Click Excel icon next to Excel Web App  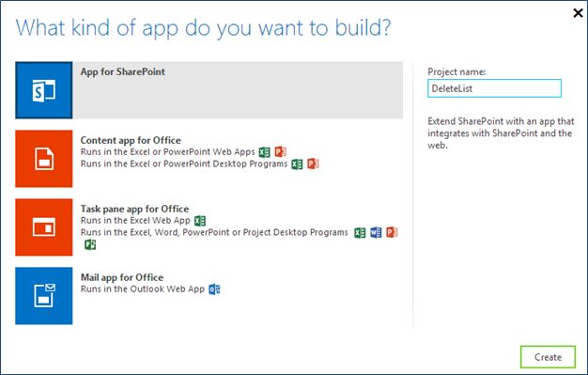pyautogui.click(x=200, y=221)
